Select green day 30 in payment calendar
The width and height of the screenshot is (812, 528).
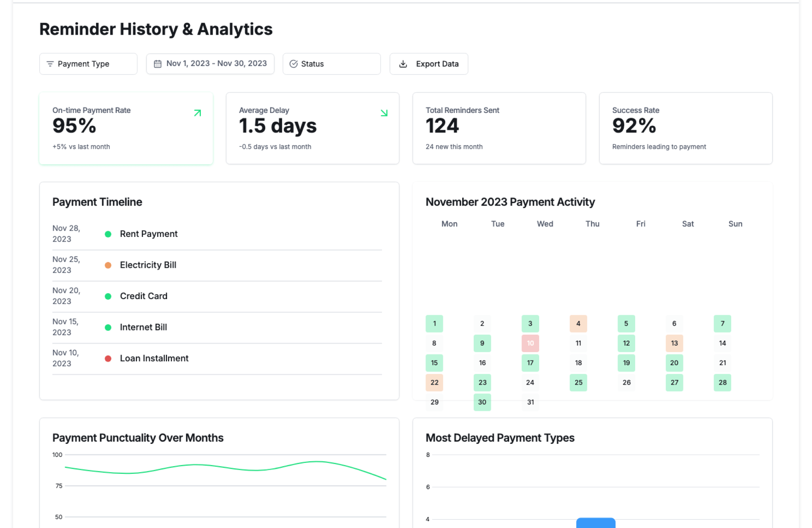pos(482,402)
